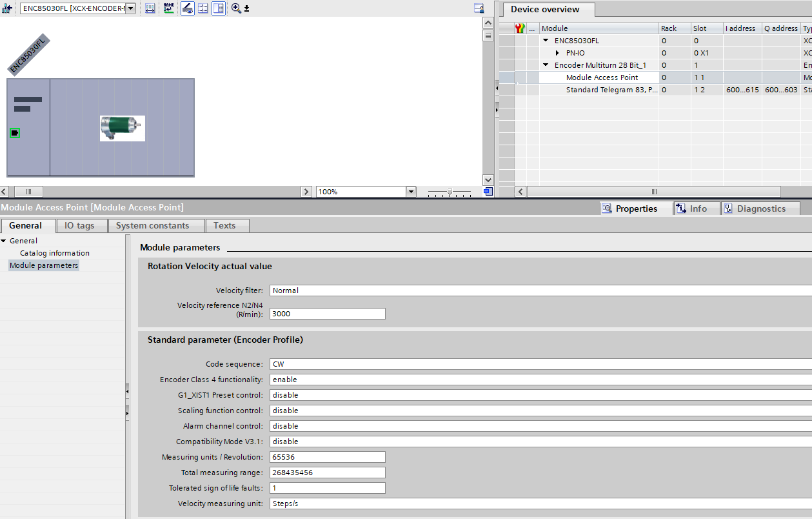Image resolution: width=812 pixels, height=519 pixels.
Task: Click the overview navigation icon beside zoom slider
Action: tap(488, 192)
